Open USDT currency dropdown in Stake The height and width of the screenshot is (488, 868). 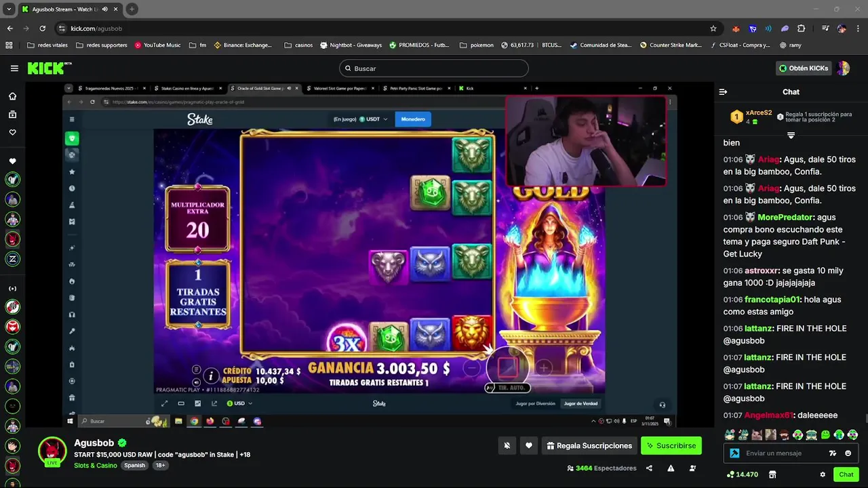[374, 119]
